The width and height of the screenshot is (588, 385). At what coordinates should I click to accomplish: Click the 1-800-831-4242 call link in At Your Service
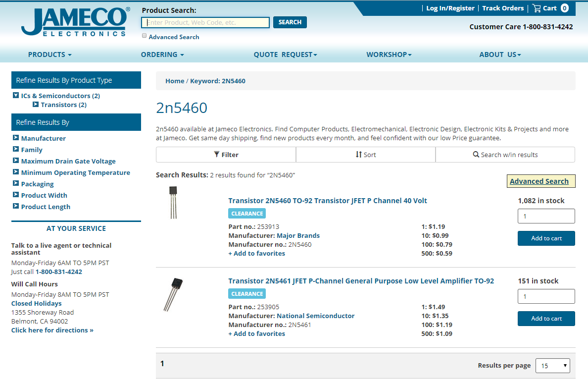click(x=59, y=272)
